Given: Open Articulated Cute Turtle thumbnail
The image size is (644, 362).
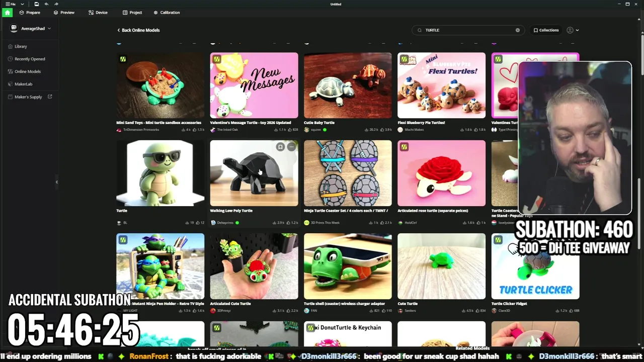Looking at the screenshot, I should tap(254, 266).
